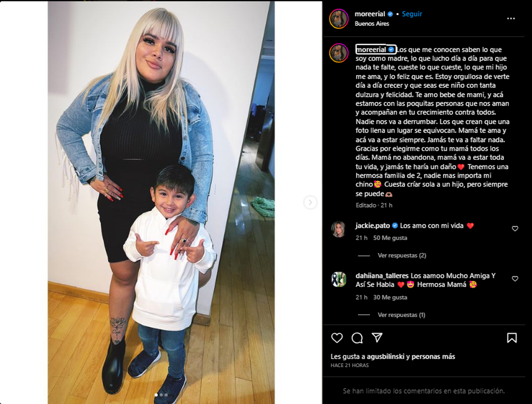Like jackie.pato's comment heart

[x=515, y=229]
